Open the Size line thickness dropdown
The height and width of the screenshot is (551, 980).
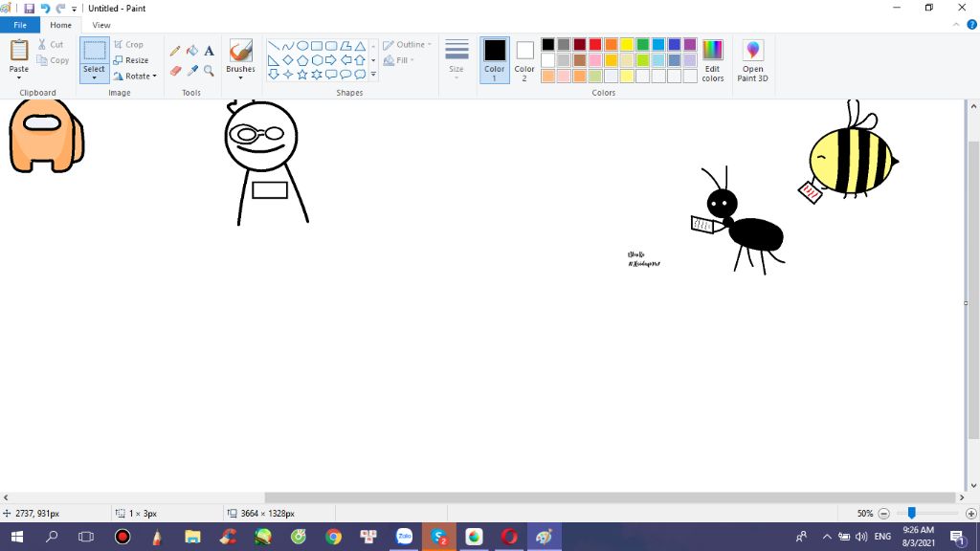(457, 60)
